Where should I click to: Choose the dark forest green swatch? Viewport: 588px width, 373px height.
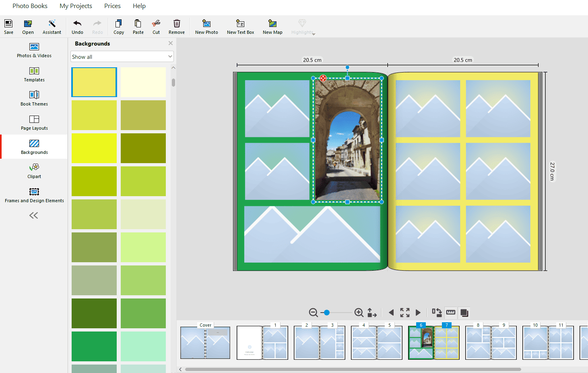94,313
